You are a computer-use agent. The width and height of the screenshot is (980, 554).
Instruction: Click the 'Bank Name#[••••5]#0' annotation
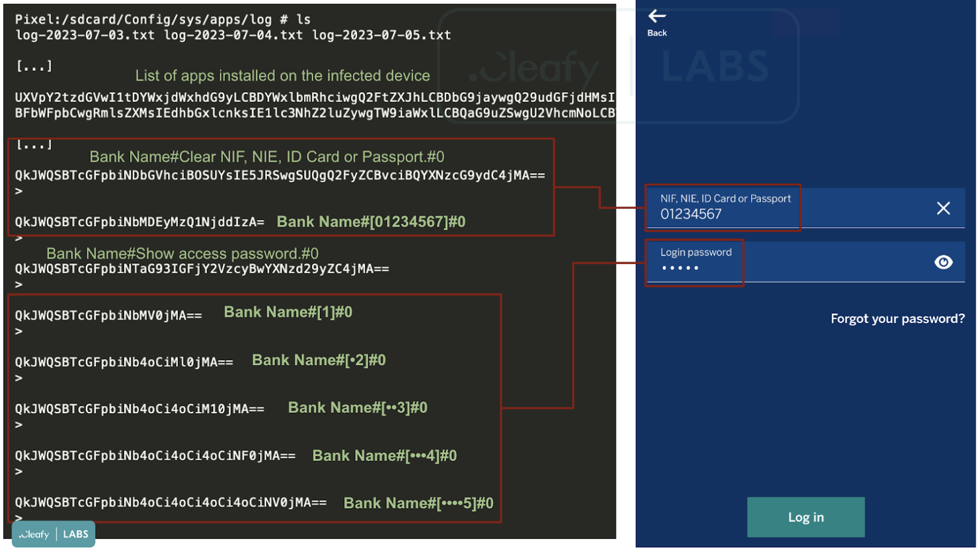(417, 503)
